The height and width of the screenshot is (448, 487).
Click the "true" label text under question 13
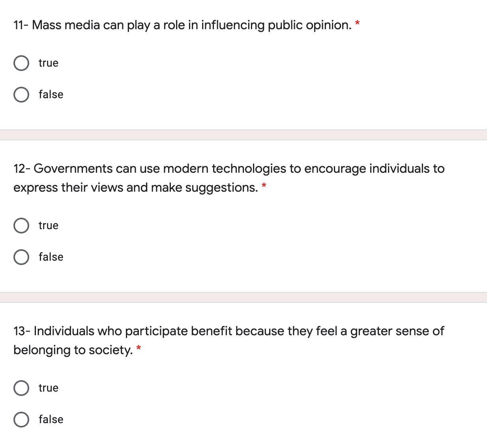(x=49, y=388)
